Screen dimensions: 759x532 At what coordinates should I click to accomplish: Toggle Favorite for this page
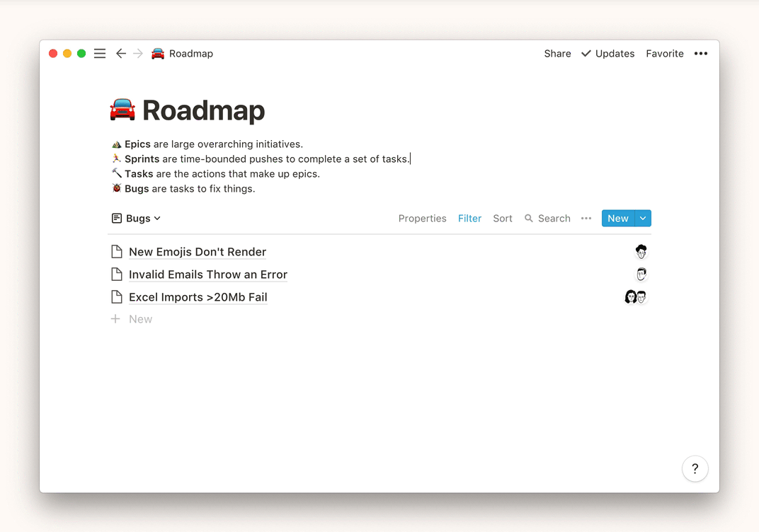coord(664,54)
